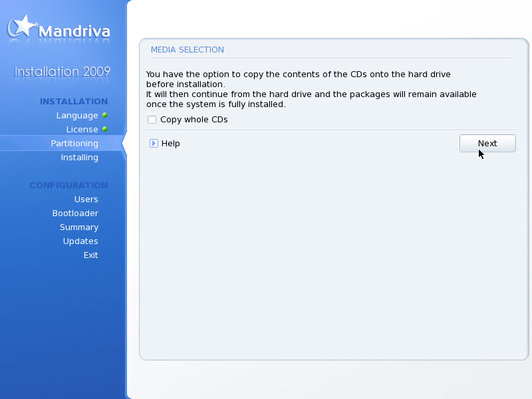Image resolution: width=532 pixels, height=399 pixels.
Task: Click the Copy whole CDs label
Action: tap(194, 120)
